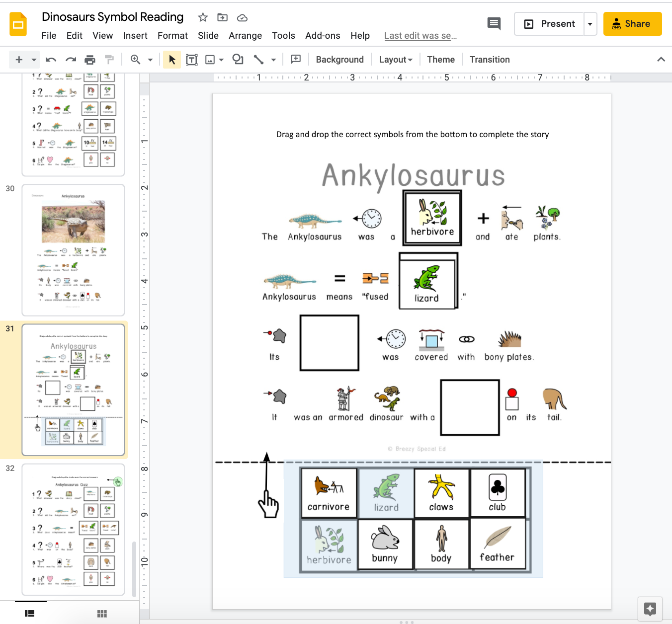Image resolution: width=672 pixels, height=624 pixels.
Task: Open the Add-ons menu
Action: click(x=323, y=36)
